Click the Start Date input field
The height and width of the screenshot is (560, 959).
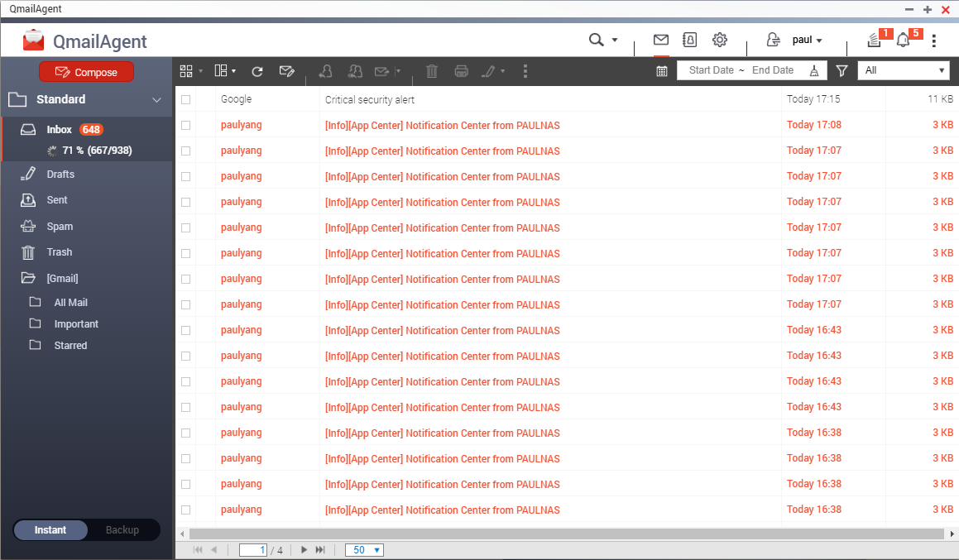[x=711, y=70]
